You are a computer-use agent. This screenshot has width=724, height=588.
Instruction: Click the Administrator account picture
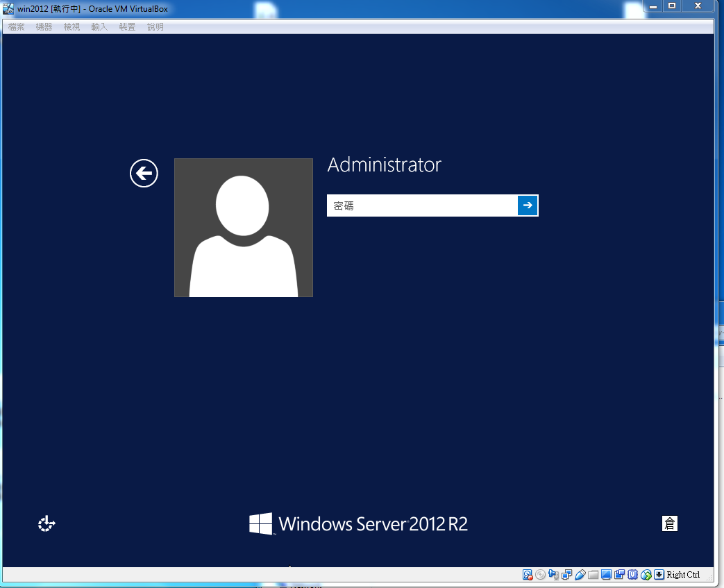click(x=244, y=228)
